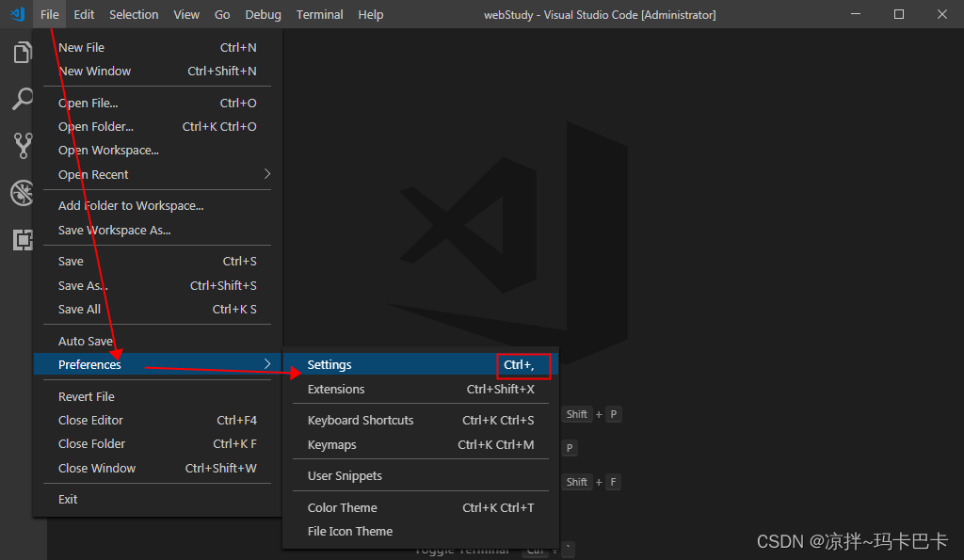Open Color Theme entry
Screen dimensions: 964x560
(x=421, y=507)
